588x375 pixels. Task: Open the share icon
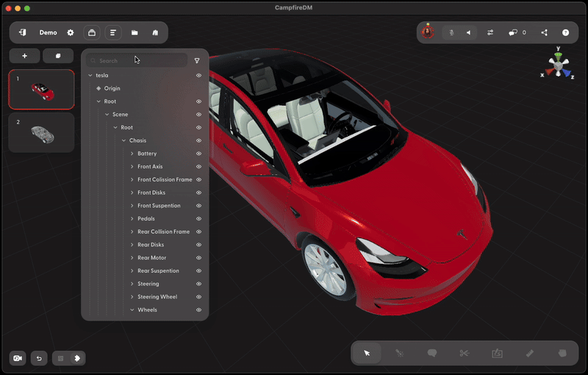tap(544, 32)
